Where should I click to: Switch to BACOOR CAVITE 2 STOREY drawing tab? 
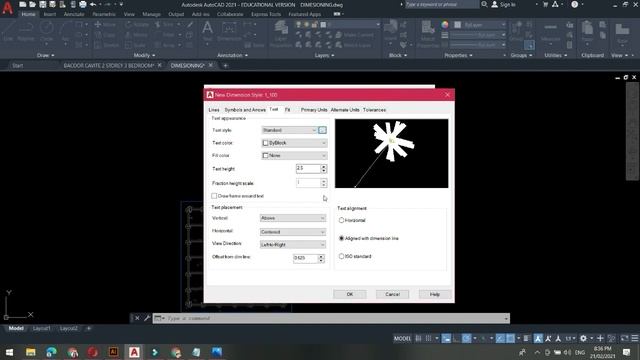[108, 65]
